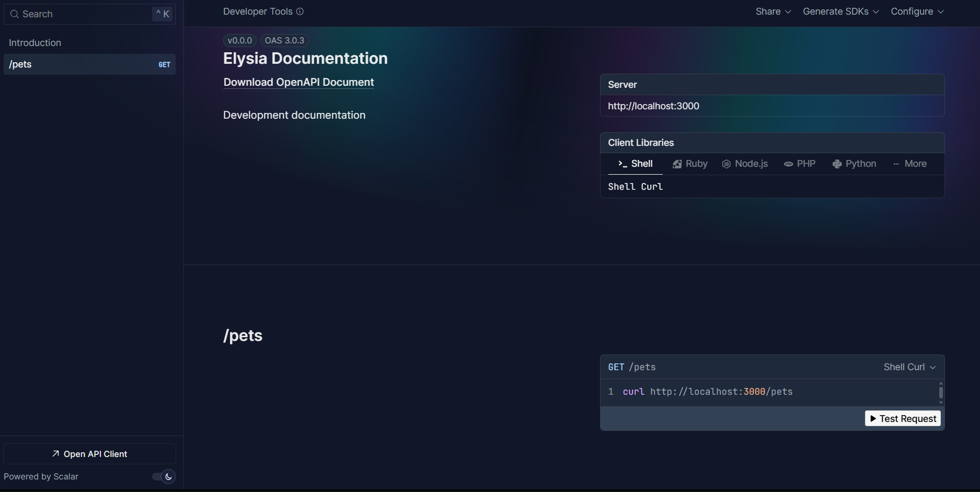Click the terminal icon on the Shell tab
Screen dimensions: 980x492
click(621, 164)
